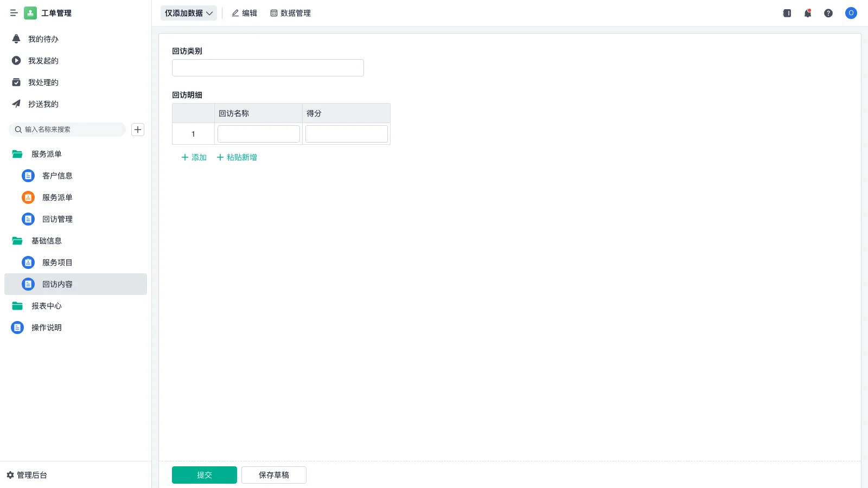Open the 我的待办 notifications section

(43, 38)
